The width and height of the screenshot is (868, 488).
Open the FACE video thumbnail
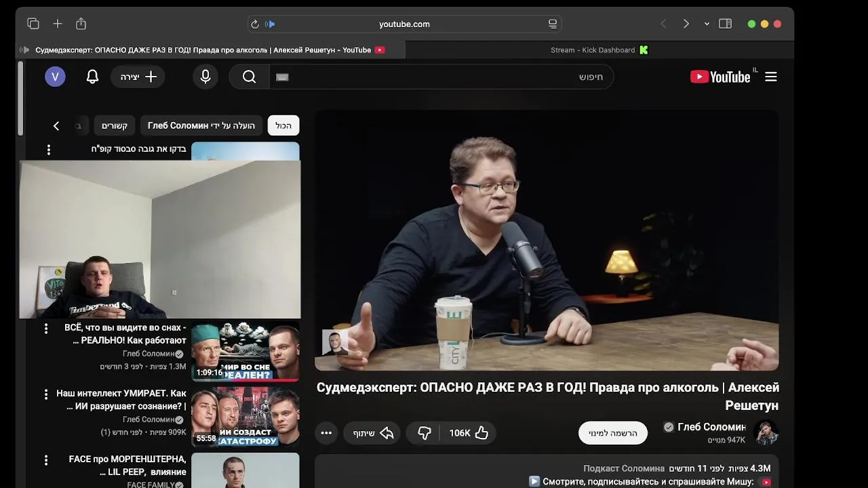(x=245, y=470)
